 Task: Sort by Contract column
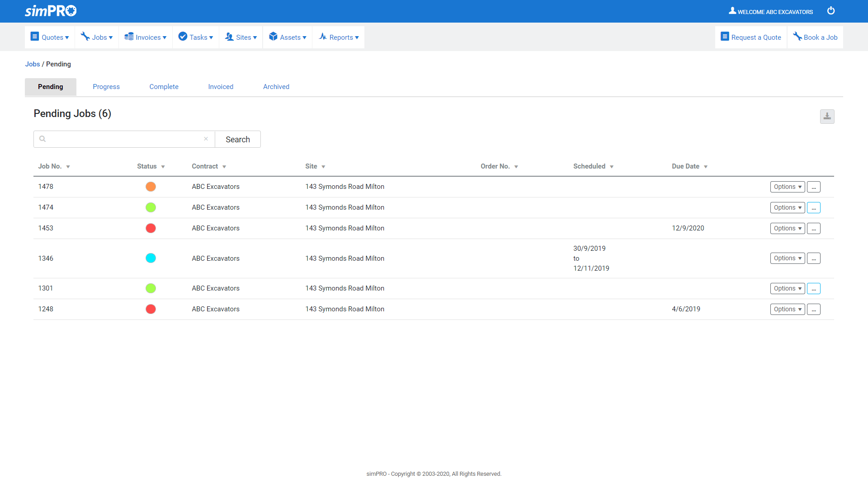point(209,166)
